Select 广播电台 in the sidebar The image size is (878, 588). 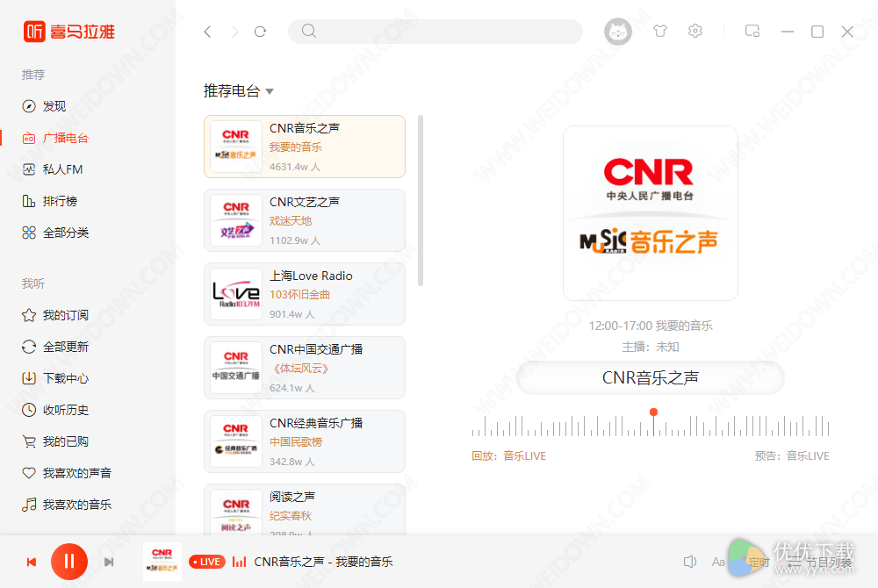54,138
